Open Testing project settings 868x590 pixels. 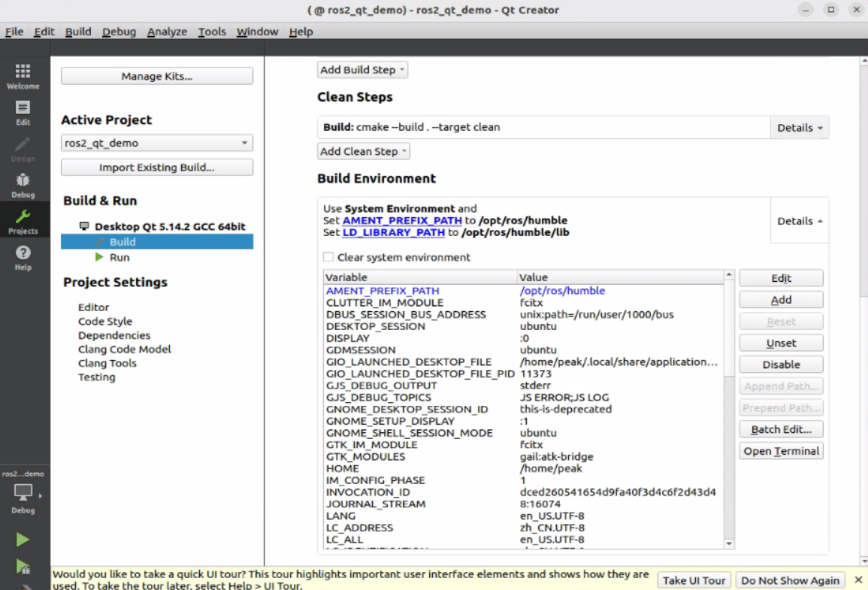97,377
